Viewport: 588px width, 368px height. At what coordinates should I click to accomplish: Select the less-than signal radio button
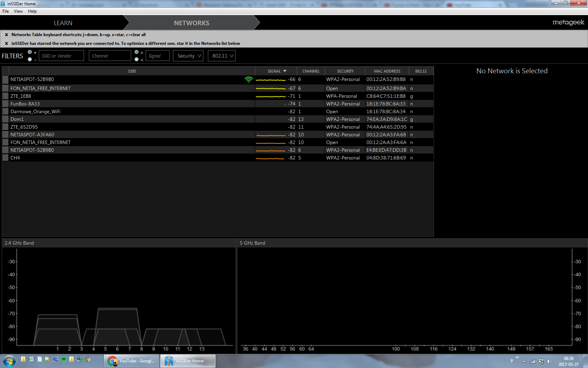pyautogui.click(x=136, y=59)
